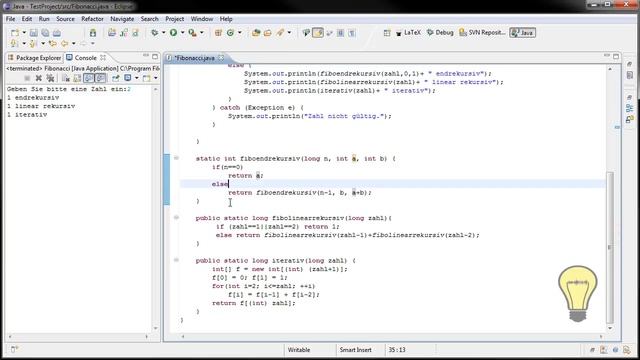Collapse the iterativ method fold marker
This screenshot has width=640, height=360.
(176, 260)
